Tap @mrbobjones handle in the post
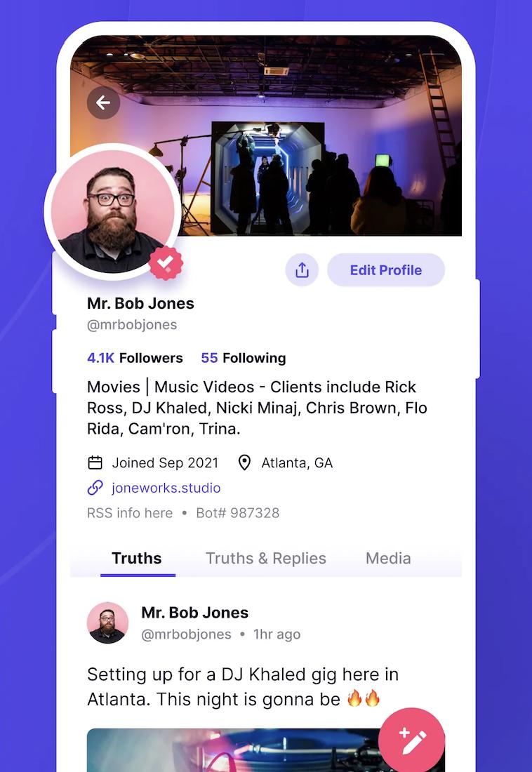Viewport: 532px width, 772px height. click(x=186, y=634)
